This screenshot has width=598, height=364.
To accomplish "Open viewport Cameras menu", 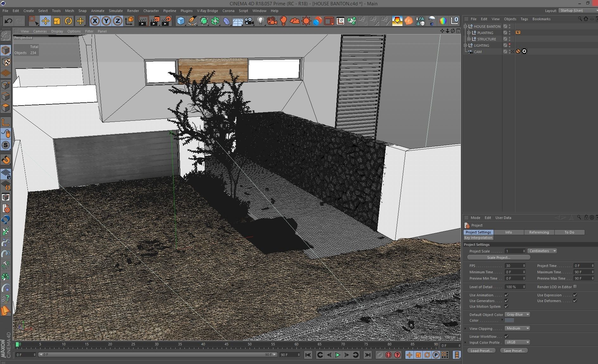I will coord(40,31).
